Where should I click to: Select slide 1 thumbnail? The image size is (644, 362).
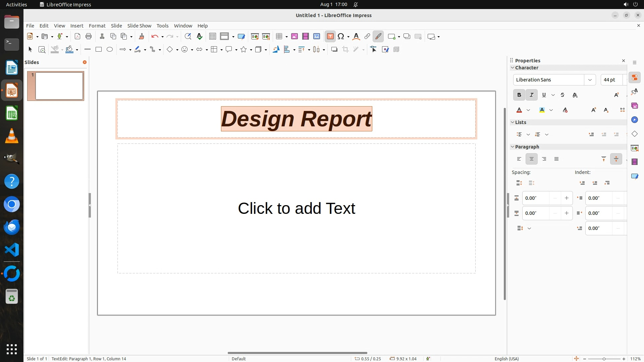click(x=59, y=86)
